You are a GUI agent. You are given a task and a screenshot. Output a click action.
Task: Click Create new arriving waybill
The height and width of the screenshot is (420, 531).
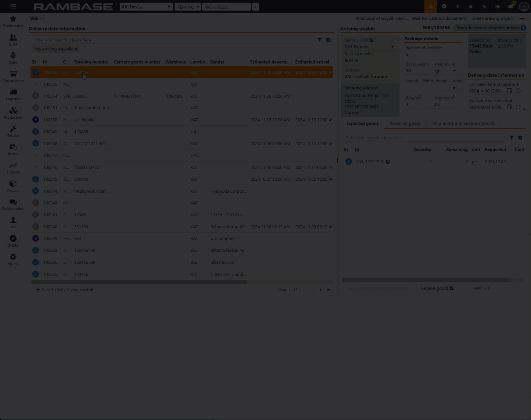(64, 290)
